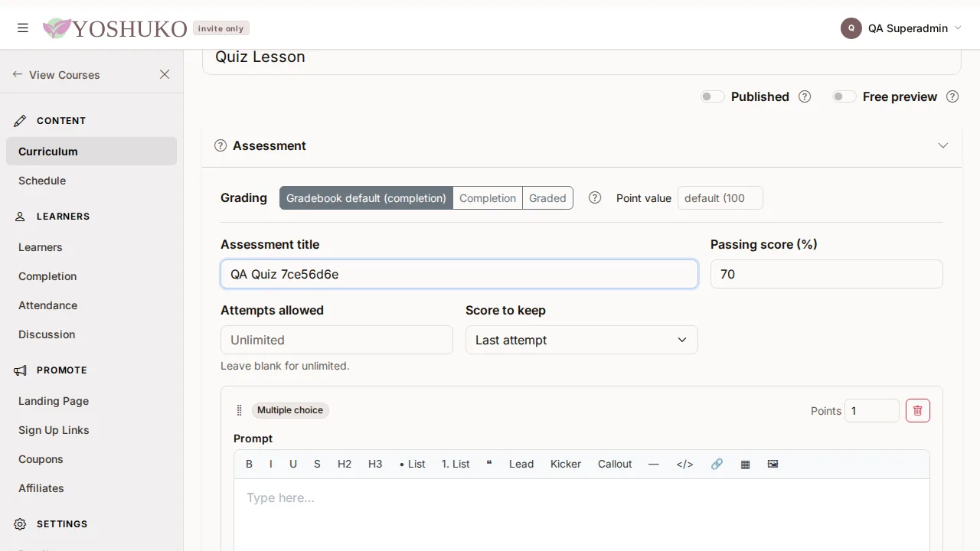This screenshot has width=980, height=551.
Task: Click the help icon beside the grading options
Action: pyautogui.click(x=595, y=197)
